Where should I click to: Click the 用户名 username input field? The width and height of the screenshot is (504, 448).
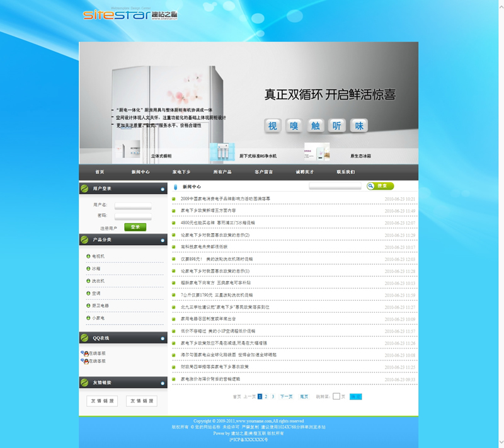pyautogui.click(x=132, y=205)
